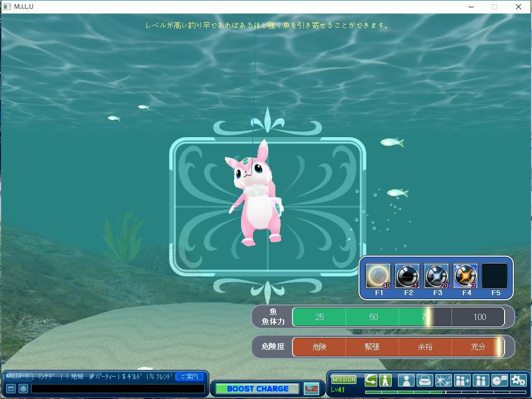Use the F4 orange spark skill

(465, 276)
